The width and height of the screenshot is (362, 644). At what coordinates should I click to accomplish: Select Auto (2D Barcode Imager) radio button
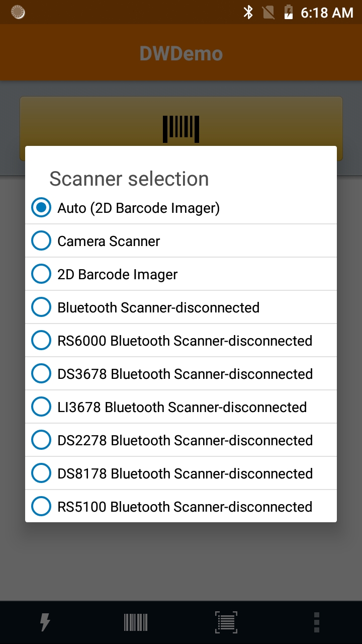click(41, 208)
